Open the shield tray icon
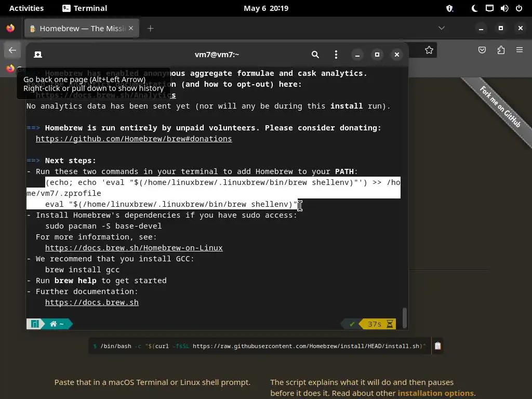Viewport: 532px width, 399px height. click(x=449, y=8)
